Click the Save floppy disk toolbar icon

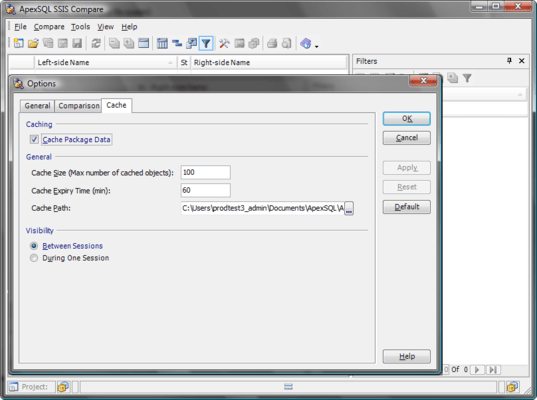tap(77, 43)
